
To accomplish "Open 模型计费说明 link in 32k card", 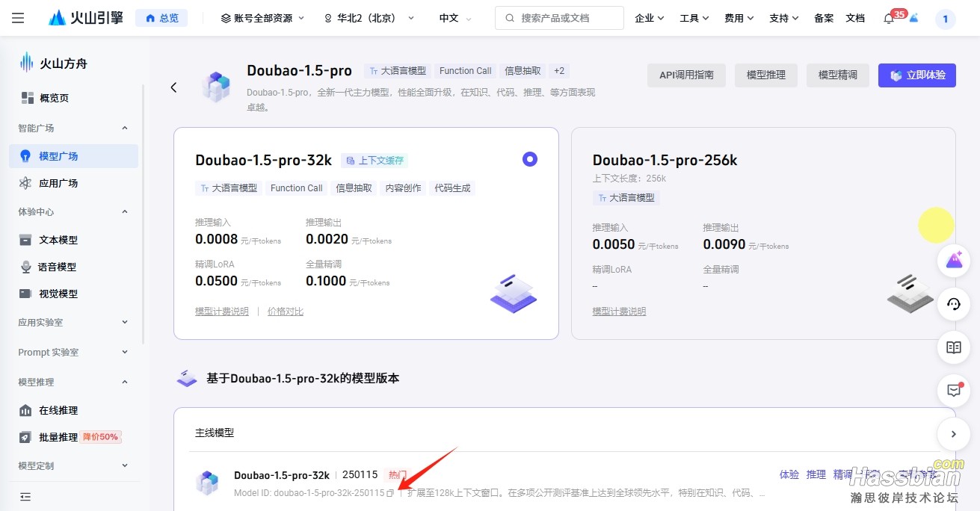I will tap(222, 312).
